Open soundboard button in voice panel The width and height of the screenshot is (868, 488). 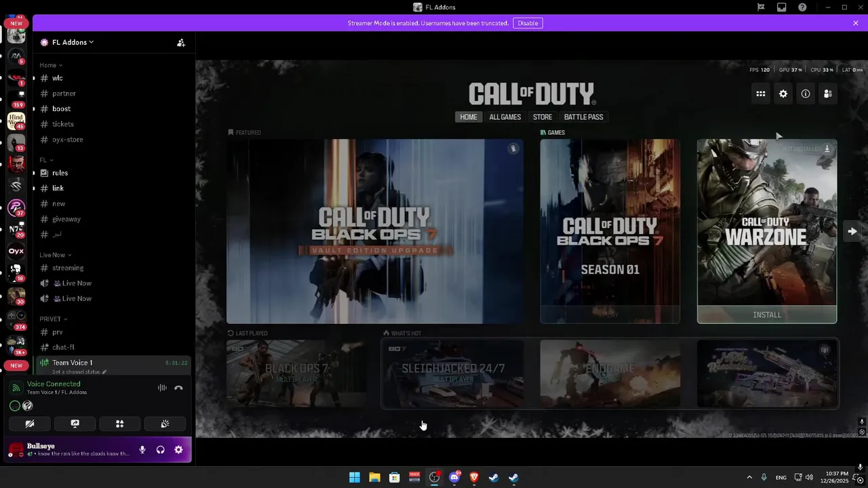coord(165,424)
